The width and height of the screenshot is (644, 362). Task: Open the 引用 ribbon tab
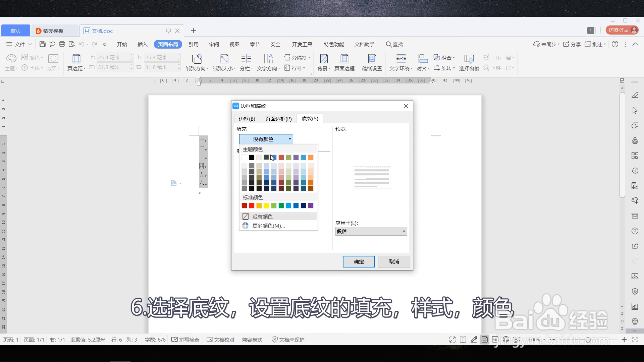(x=194, y=44)
